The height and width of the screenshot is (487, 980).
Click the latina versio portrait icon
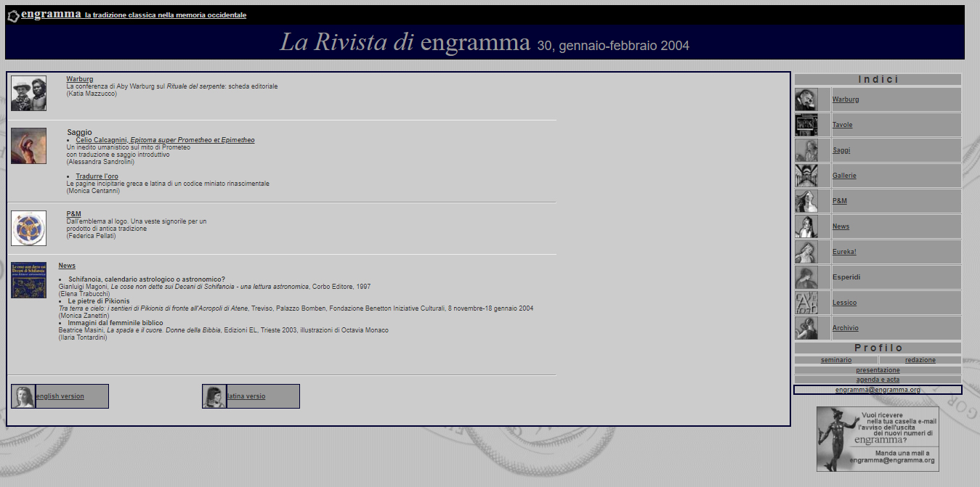pos(214,396)
